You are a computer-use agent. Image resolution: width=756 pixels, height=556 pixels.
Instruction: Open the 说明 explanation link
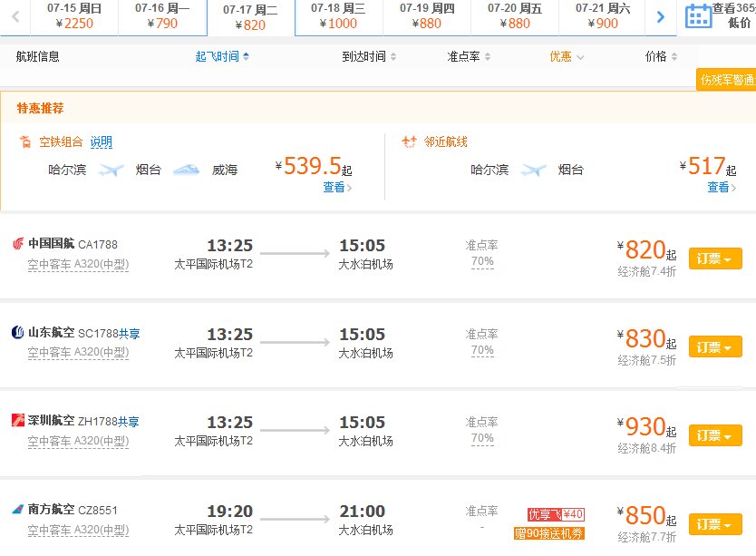[x=101, y=141]
